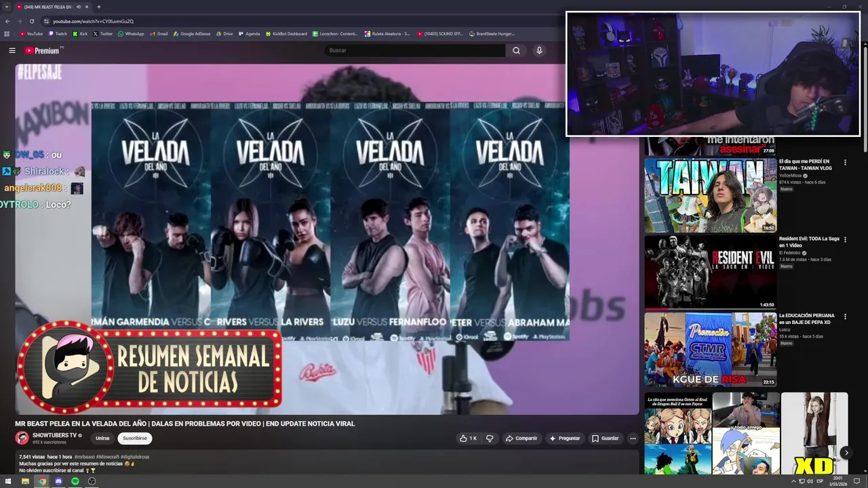This screenshot has width=868, height=488.
Task: Mute the tab using its speaker icon
Action: [78, 7]
